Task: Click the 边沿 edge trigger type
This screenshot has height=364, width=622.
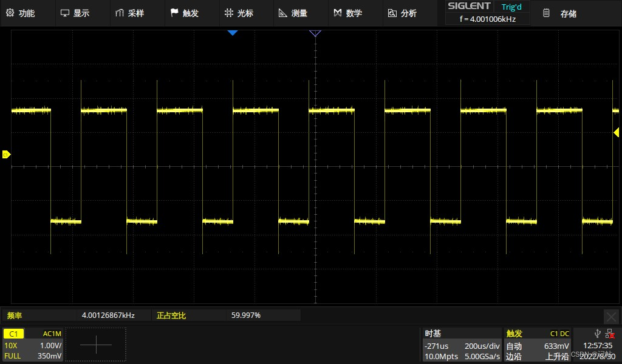Action: coord(514,357)
